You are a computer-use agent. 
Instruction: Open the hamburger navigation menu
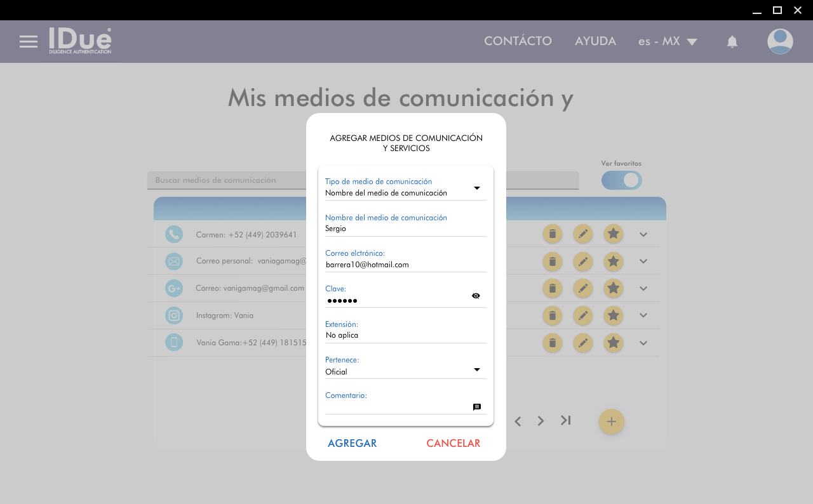[x=29, y=42]
